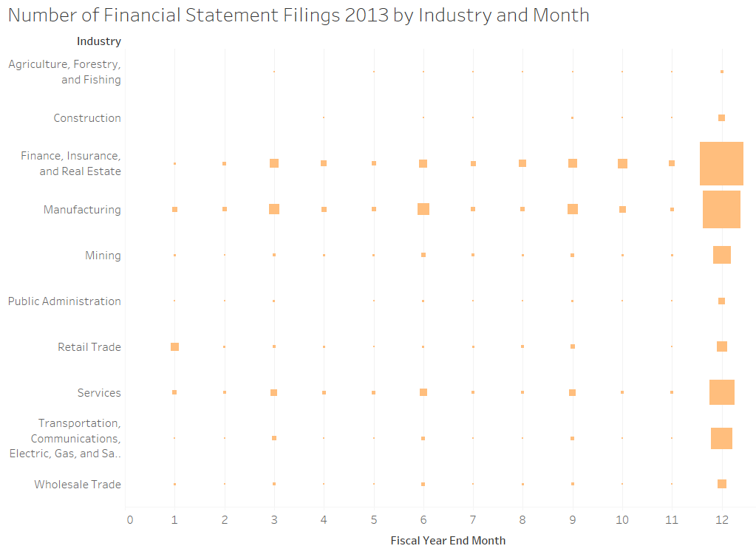Click the Fiscal Year End Month axis title
This screenshot has height=557, width=756.
[448, 541]
